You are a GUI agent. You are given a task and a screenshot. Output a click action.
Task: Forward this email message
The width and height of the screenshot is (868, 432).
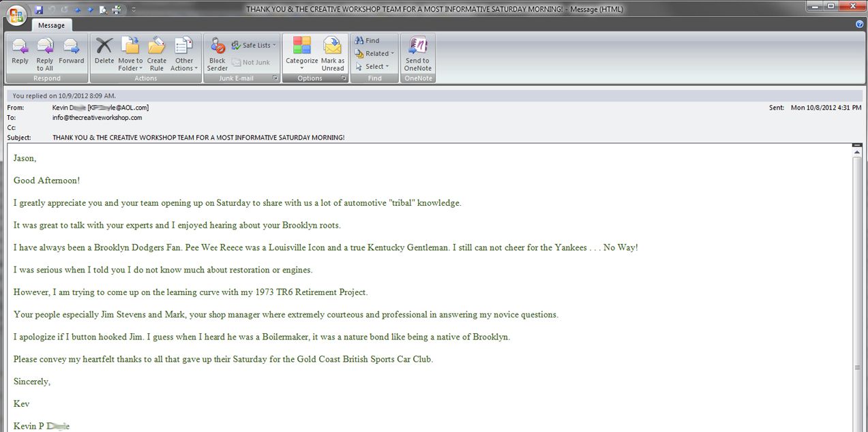click(x=71, y=52)
